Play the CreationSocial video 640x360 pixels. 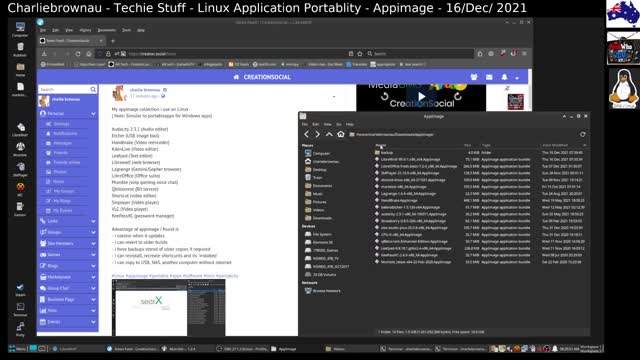[421, 97]
